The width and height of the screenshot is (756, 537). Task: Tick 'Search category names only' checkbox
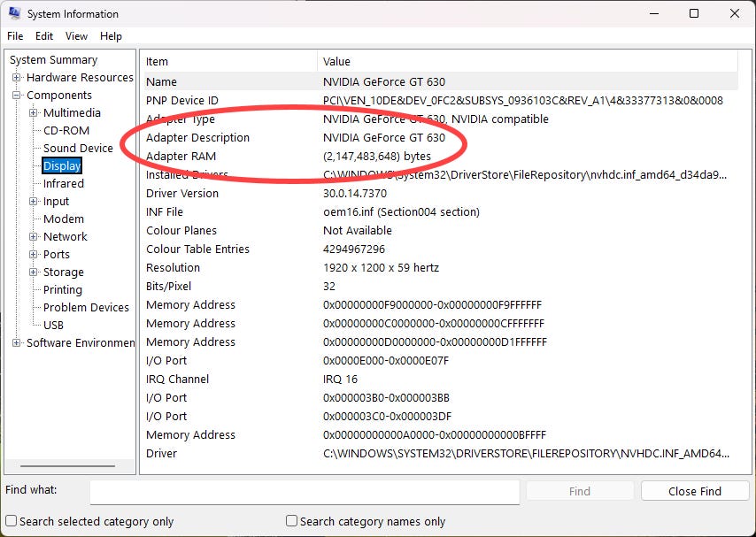pyautogui.click(x=291, y=520)
